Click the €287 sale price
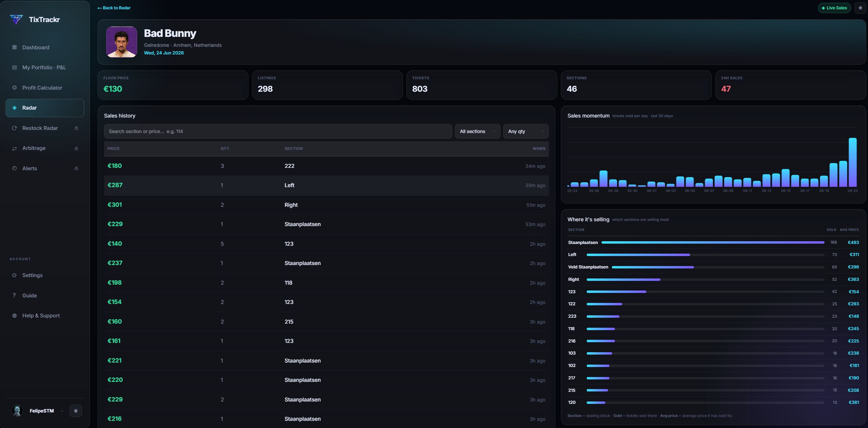This screenshot has height=428, width=868. point(115,185)
